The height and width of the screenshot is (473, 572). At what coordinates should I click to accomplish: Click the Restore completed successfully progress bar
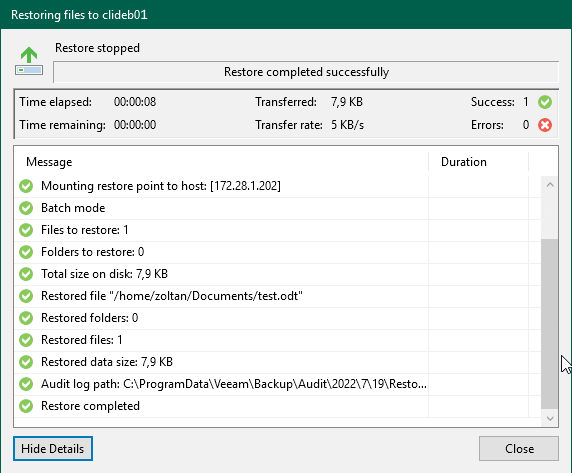tap(306, 72)
